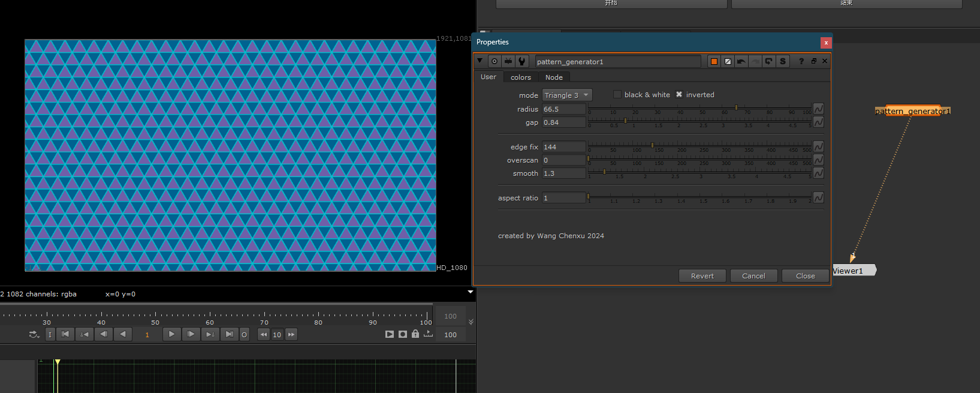
Task: Float the pattern_generator1 properties panel
Action: click(x=813, y=61)
